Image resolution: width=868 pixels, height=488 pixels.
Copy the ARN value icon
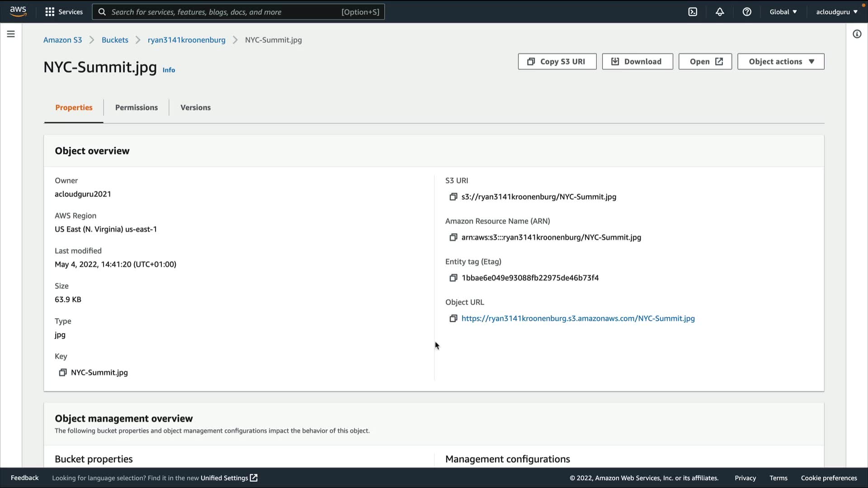453,237
